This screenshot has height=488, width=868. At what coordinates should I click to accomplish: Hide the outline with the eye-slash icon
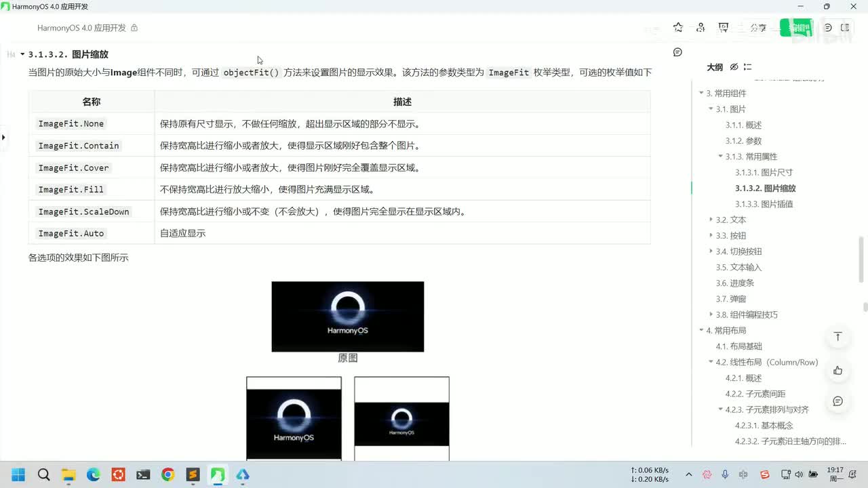[734, 67]
